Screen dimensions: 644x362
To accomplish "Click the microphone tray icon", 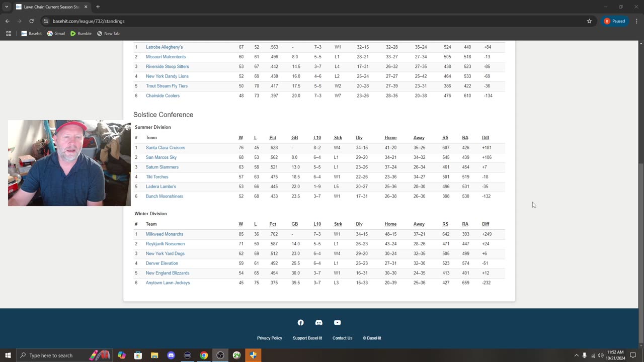I will (x=585, y=355).
